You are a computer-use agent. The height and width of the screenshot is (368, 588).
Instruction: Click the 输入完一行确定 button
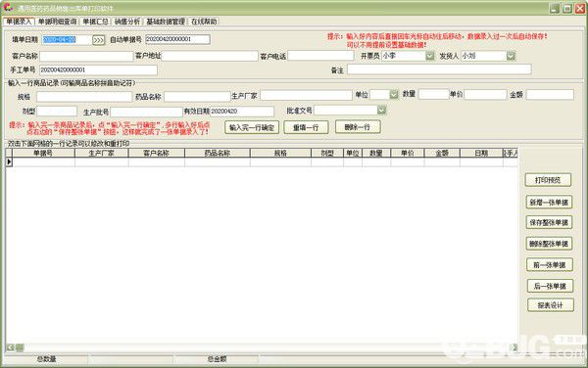pyautogui.click(x=252, y=127)
